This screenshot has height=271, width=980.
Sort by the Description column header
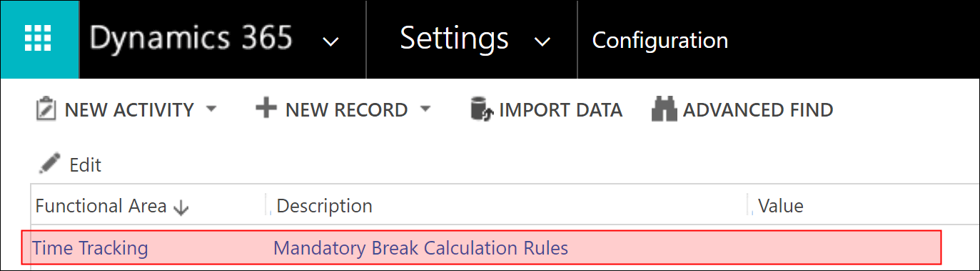(x=324, y=207)
